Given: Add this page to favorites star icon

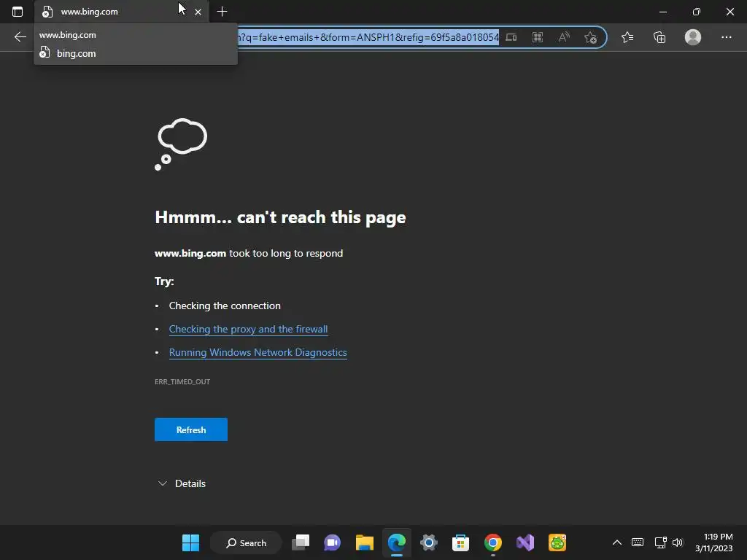Looking at the screenshot, I should tap(590, 37).
